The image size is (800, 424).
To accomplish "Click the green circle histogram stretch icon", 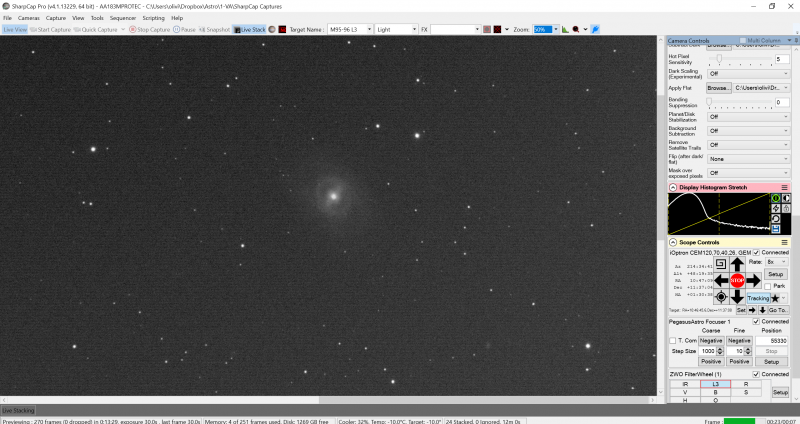I will [x=776, y=198].
